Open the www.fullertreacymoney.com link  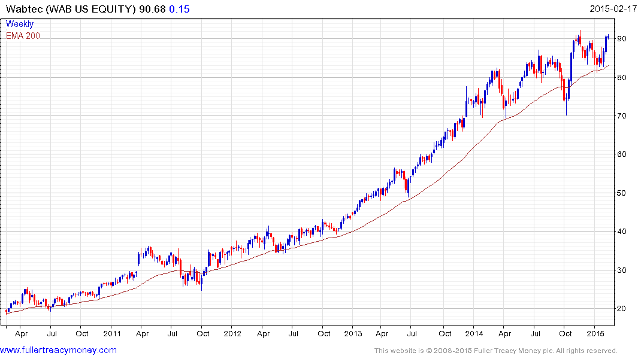click(58, 350)
